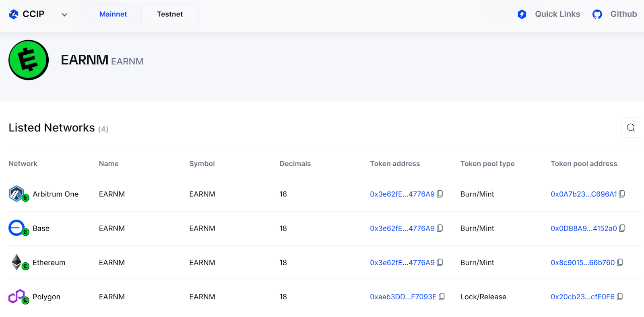Screen dimensions: 644x317
Task: Copy the token address 0xaeb3DD...F7093E
Action: (442, 296)
